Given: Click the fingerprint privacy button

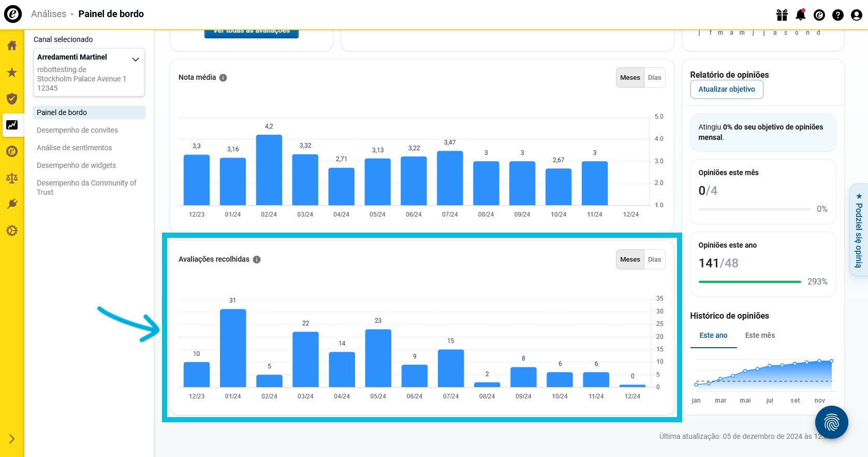Looking at the screenshot, I should (832, 422).
